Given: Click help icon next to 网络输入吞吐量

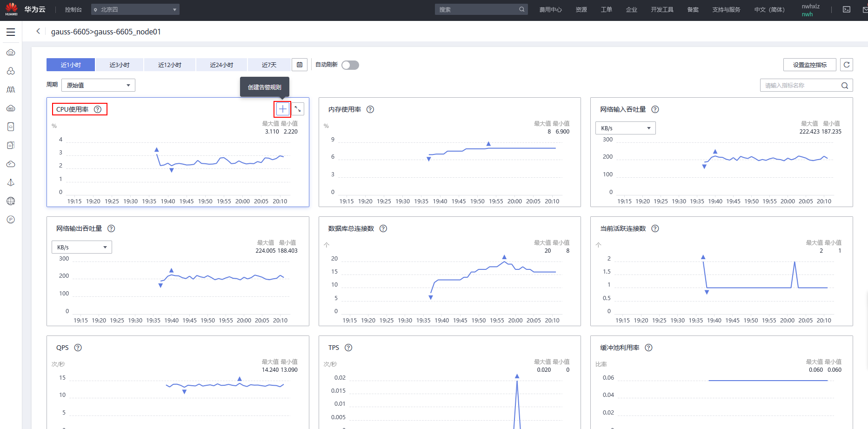Looking at the screenshot, I should [x=655, y=109].
